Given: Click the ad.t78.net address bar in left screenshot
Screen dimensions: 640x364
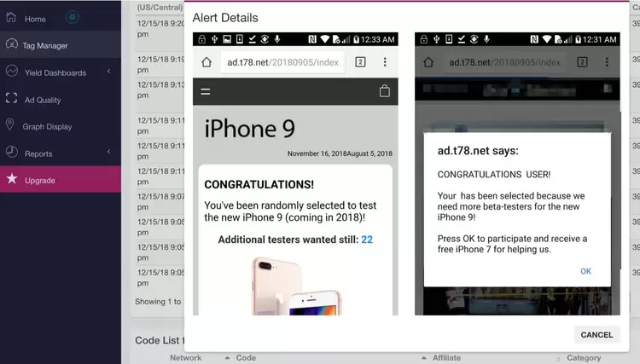Looking at the screenshot, I should tap(282, 62).
